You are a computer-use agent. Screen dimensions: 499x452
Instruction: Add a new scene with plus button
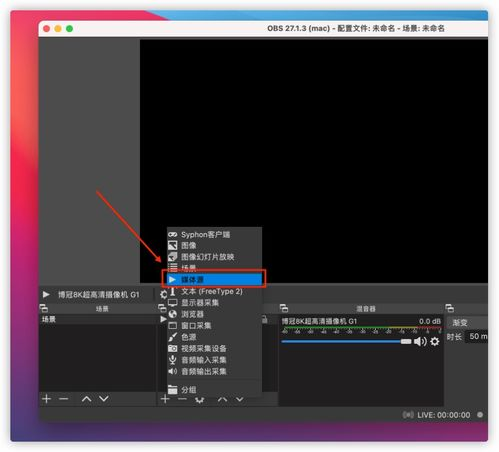pos(47,399)
